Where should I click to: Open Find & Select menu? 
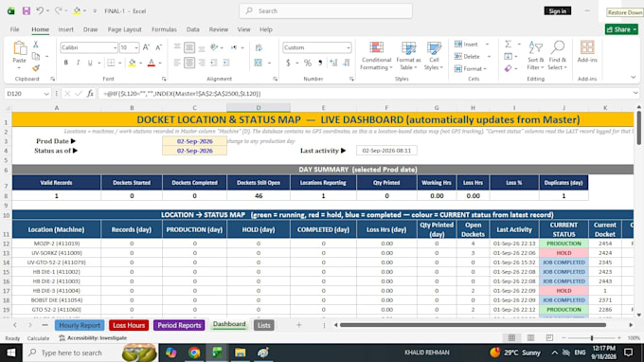[557, 56]
